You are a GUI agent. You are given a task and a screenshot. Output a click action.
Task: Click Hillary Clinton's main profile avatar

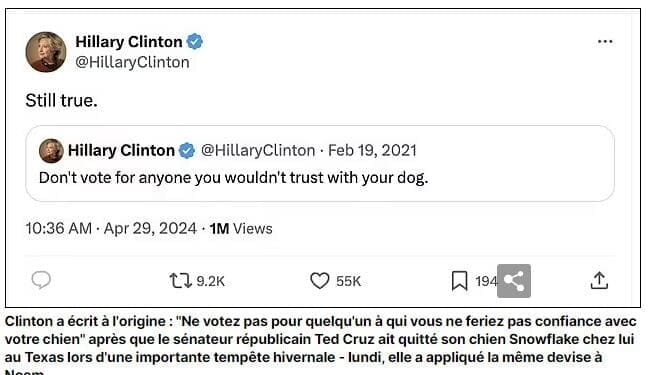[x=46, y=52]
